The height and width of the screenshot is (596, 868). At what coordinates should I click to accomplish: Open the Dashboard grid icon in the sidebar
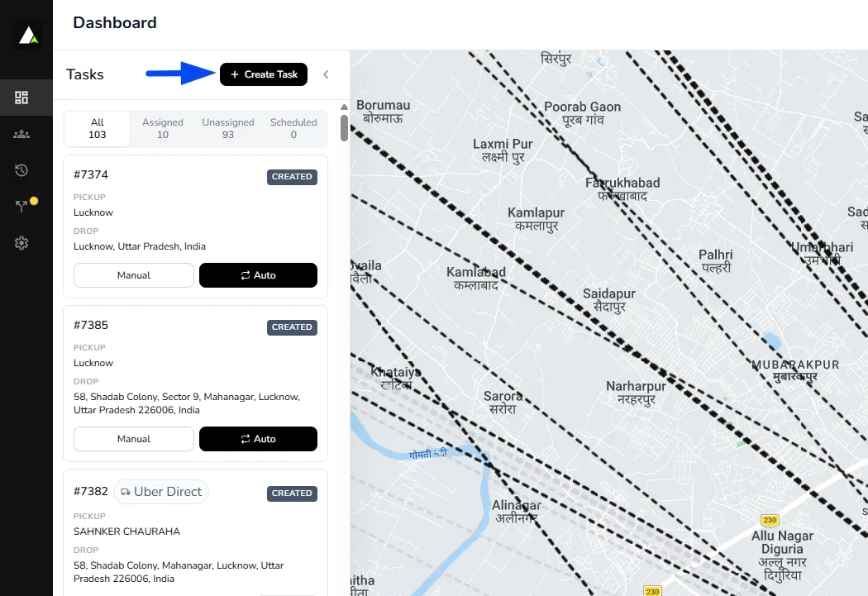21,98
